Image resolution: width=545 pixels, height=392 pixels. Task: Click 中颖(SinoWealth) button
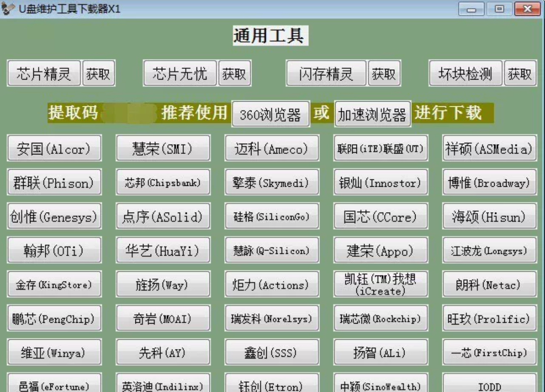(x=380, y=383)
